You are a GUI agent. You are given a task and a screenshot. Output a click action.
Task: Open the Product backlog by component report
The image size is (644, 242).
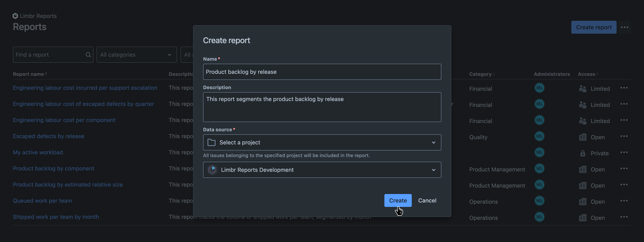click(x=53, y=168)
